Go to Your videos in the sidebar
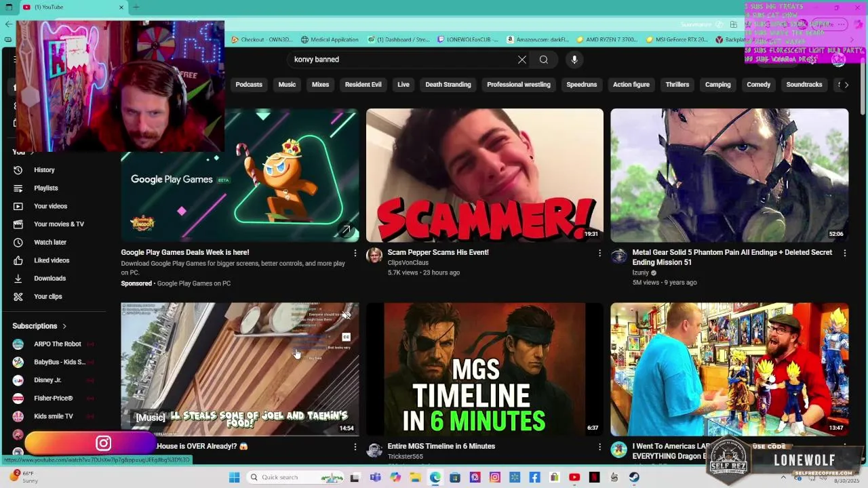Viewport: 868px width, 488px height. coord(50,206)
